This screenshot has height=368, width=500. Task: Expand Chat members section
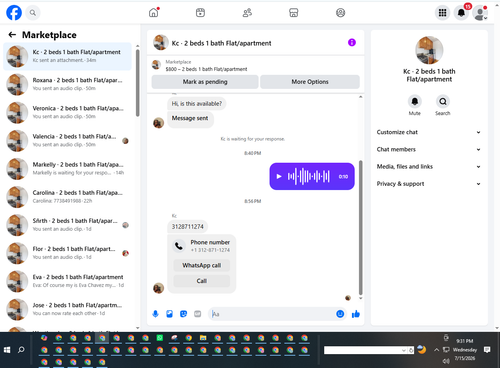point(429,149)
